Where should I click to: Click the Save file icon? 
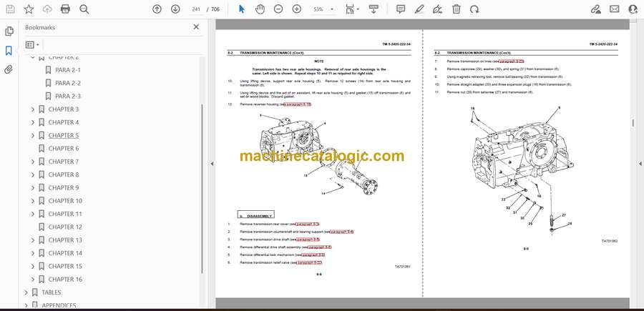click(10, 9)
